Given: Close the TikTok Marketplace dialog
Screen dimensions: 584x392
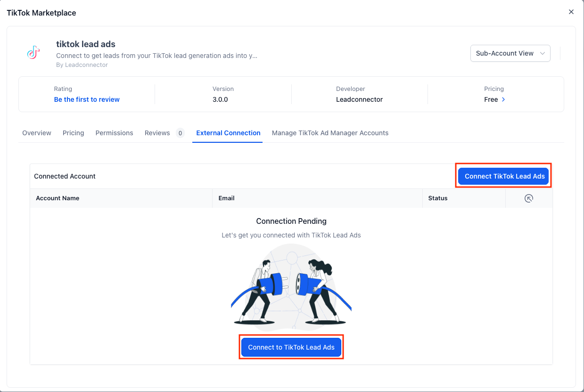Looking at the screenshot, I should 571,12.
